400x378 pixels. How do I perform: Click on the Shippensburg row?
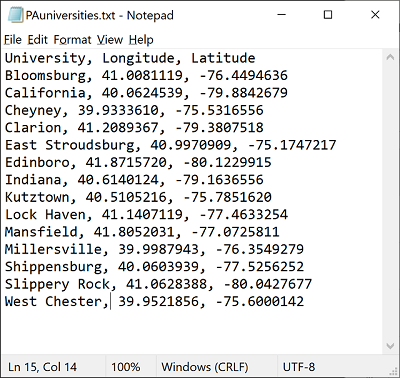tap(154, 267)
